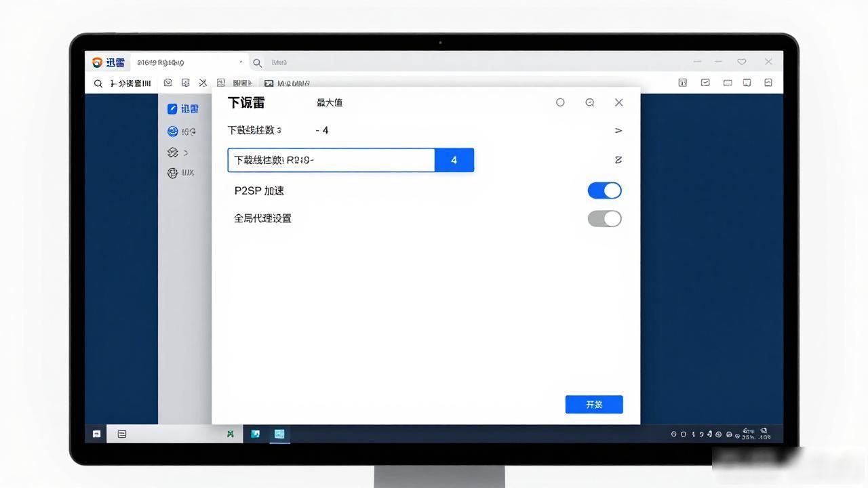The image size is (868, 488).
Task: Close the download settings dialog
Action: pos(618,102)
